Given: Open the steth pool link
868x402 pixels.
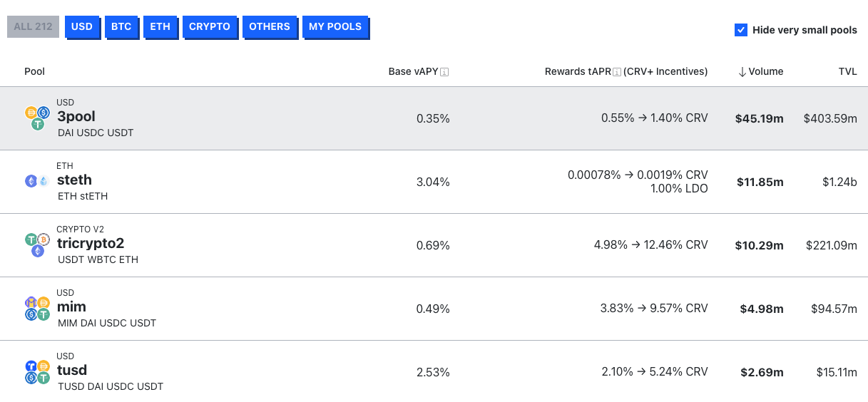Looking at the screenshot, I should click(75, 180).
